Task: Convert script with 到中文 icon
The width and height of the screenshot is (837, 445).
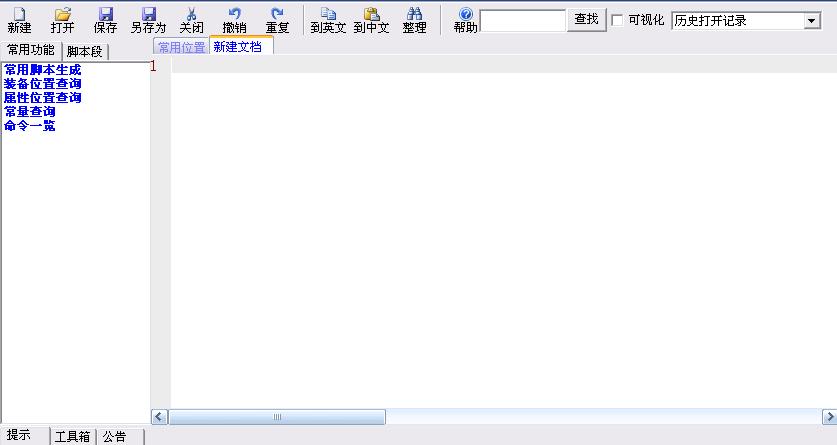Action: (371, 20)
